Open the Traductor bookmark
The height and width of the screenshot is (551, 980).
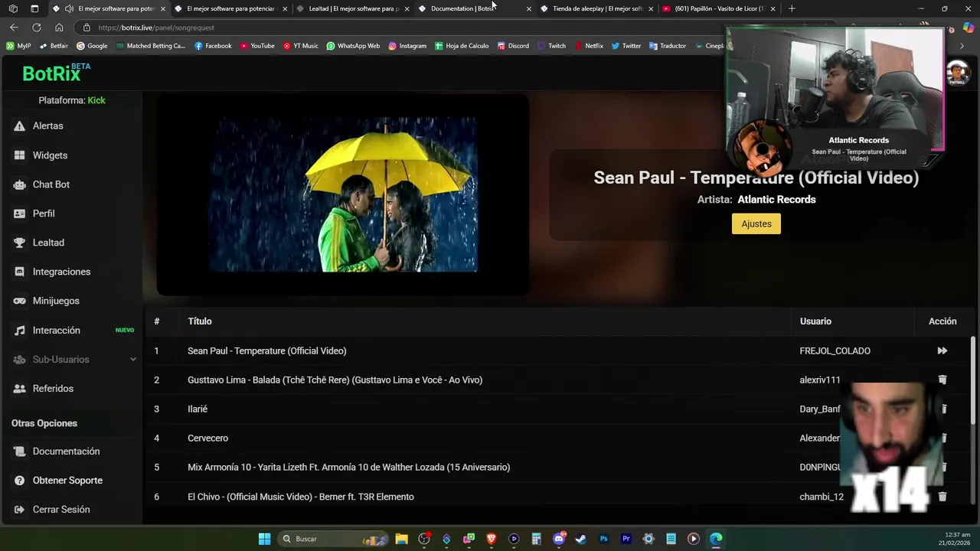coord(668,46)
